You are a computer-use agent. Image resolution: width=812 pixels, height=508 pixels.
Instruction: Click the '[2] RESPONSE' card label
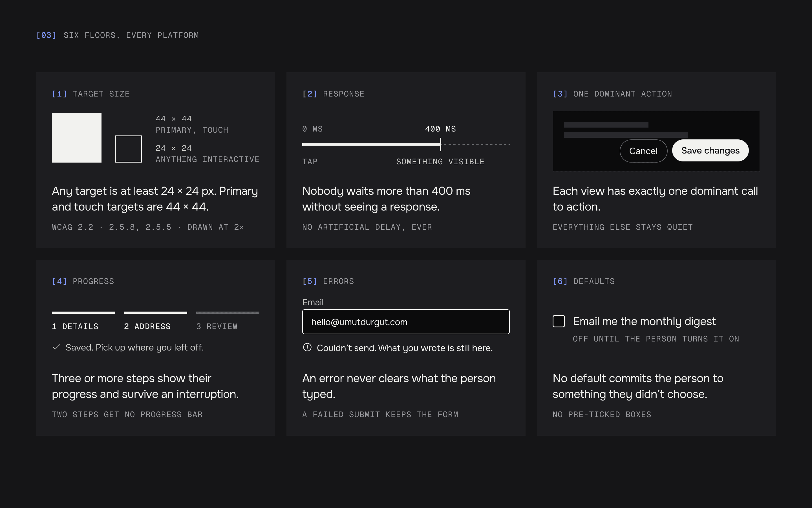[x=333, y=94]
